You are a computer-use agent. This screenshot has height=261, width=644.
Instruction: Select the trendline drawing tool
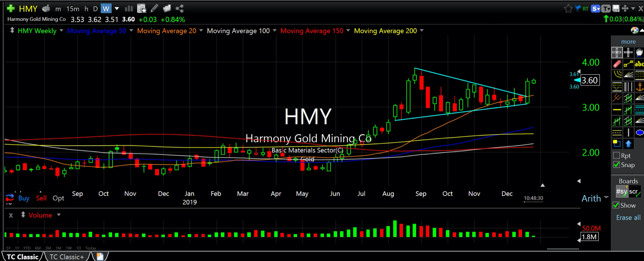click(628, 64)
